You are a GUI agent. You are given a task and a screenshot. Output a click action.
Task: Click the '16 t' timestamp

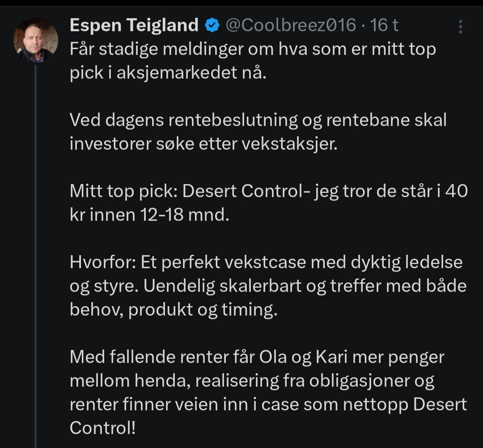pos(384,25)
